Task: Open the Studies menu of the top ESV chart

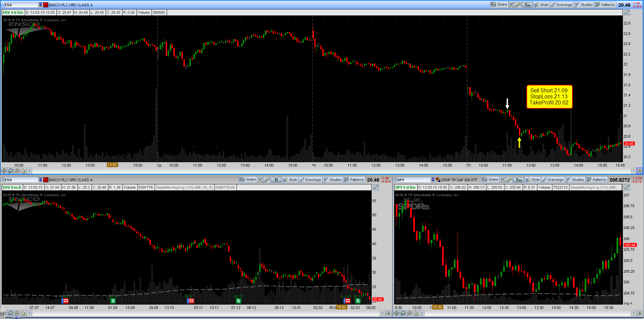Action: (x=584, y=5)
